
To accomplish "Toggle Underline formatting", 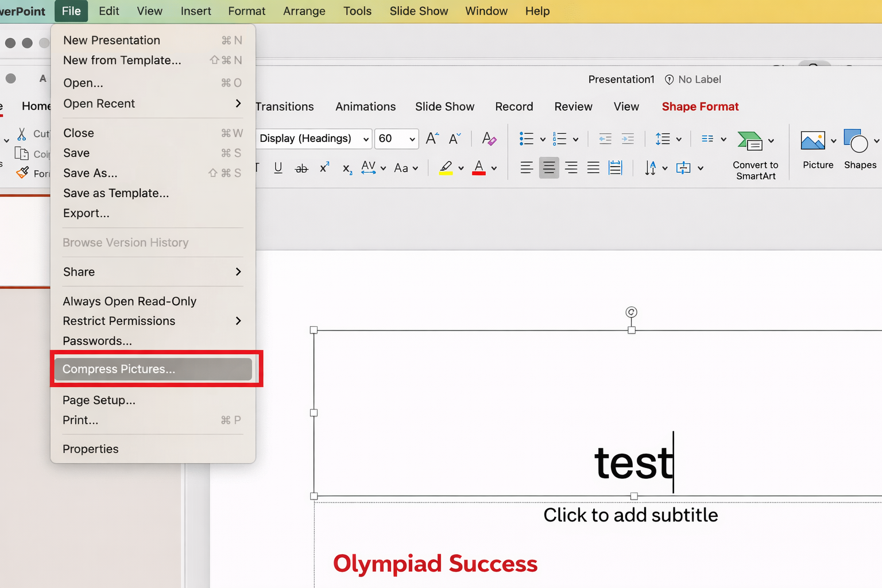I will [x=278, y=168].
